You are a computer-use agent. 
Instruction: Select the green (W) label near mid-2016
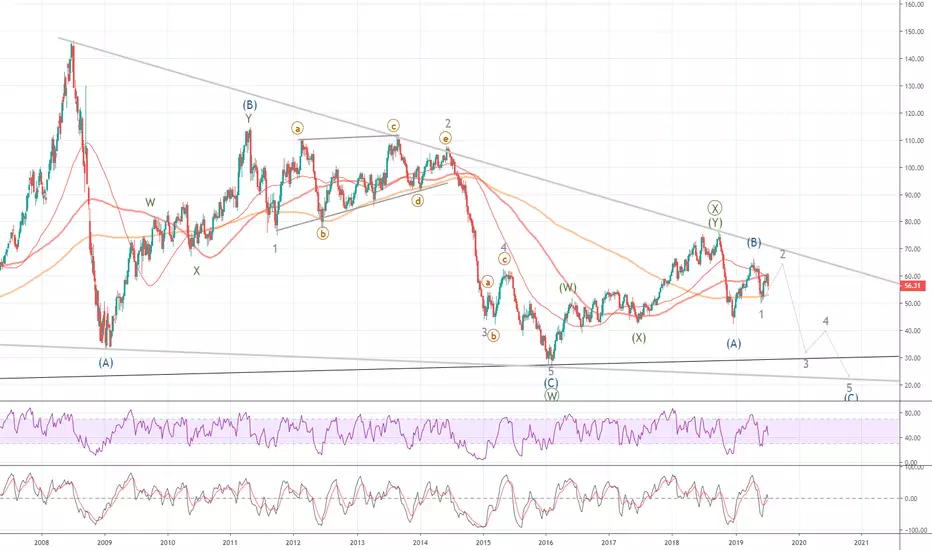568,288
